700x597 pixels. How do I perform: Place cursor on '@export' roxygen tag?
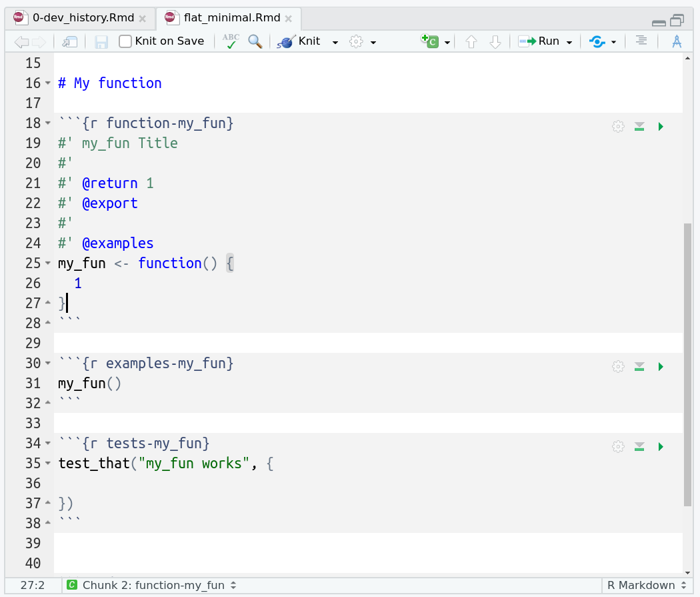click(x=110, y=203)
